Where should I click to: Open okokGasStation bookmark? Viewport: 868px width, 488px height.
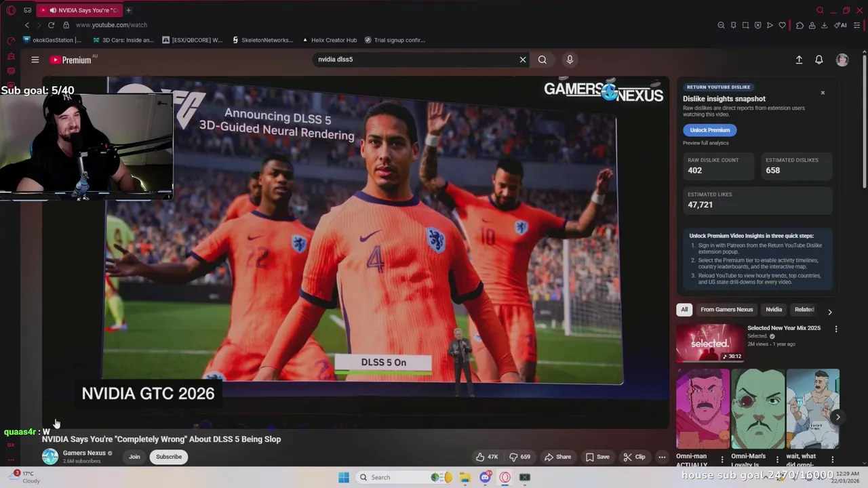pos(52,40)
